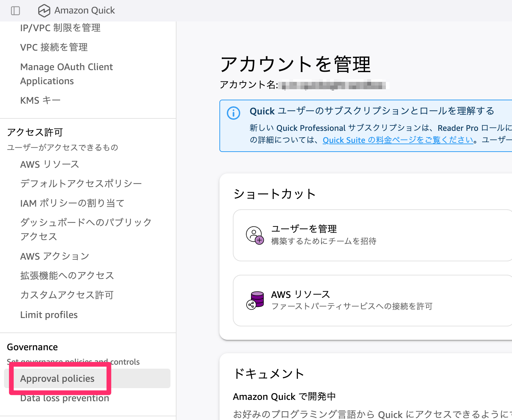Open IP/VPC 制限を管理 in sidebar
Screen dimensions: 512x420
(60, 28)
